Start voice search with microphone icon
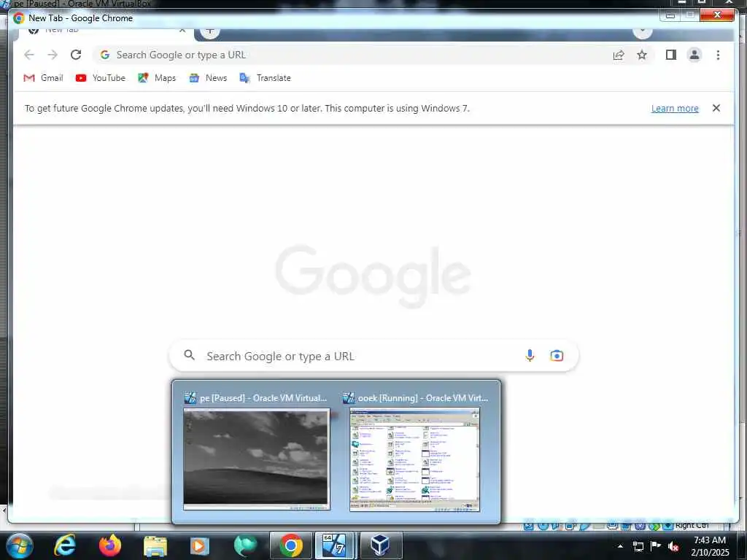 click(x=530, y=355)
